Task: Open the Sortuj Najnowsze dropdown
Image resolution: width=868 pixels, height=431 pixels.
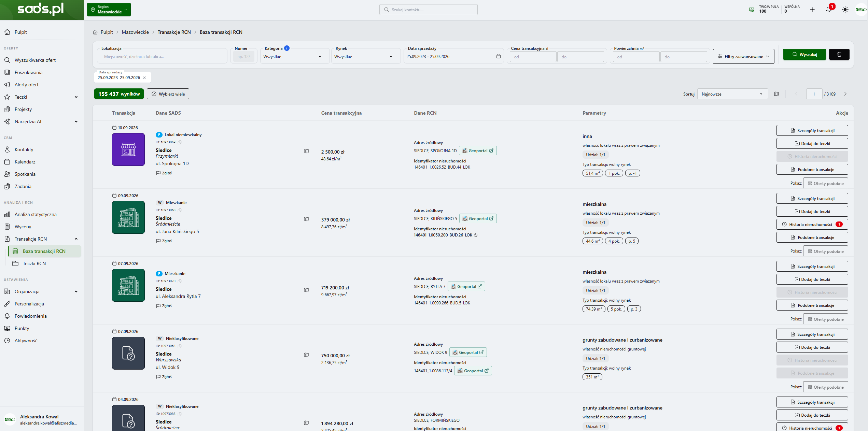Action: (x=732, y=94)
